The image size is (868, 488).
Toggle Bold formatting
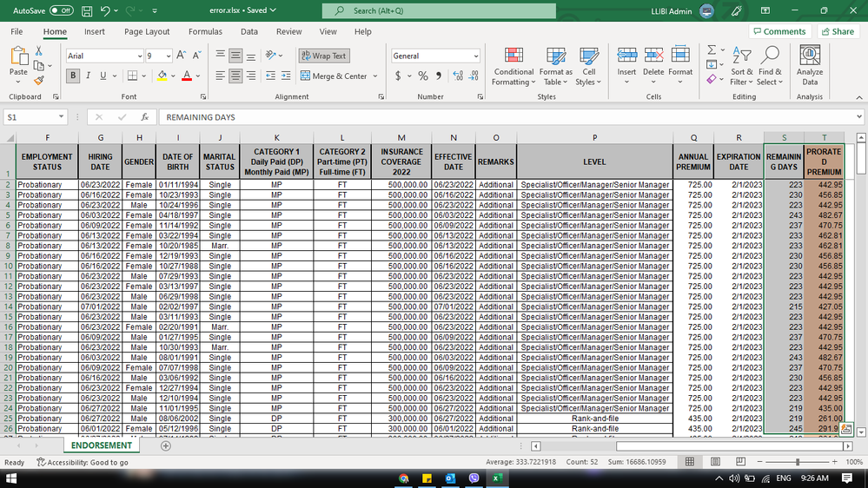pyautogui.click(x=73, y=76)
